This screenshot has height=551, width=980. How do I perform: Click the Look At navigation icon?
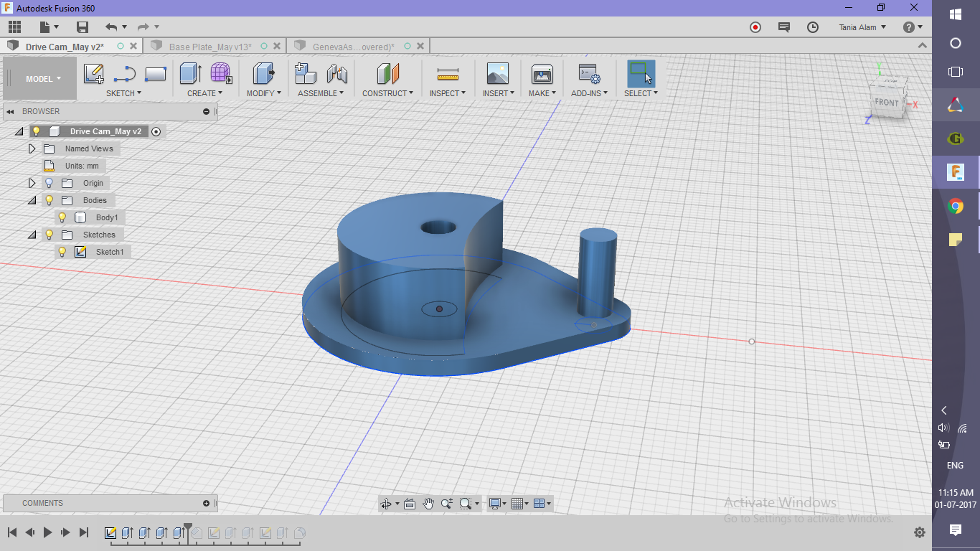(410, 504)
